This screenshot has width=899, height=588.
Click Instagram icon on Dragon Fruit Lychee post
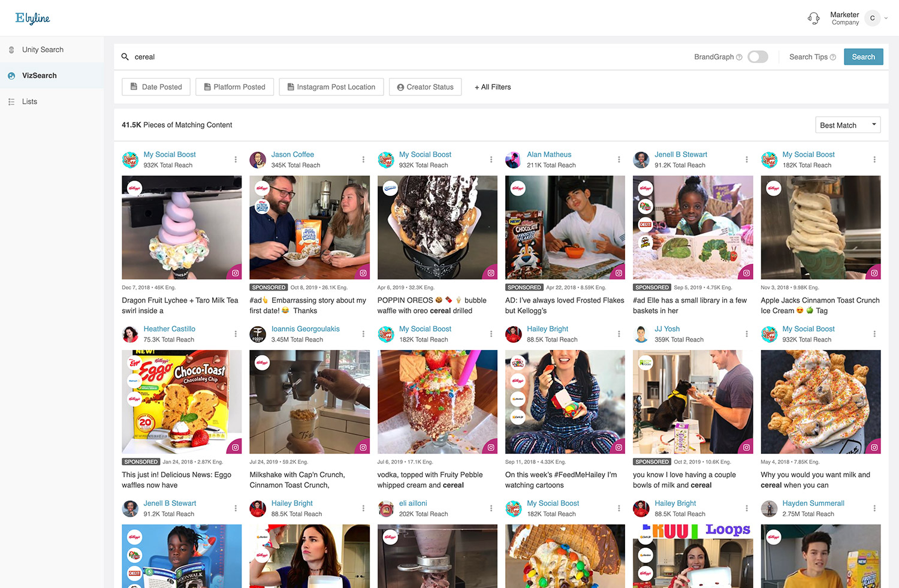pyautogui.click(x=236, y=273)
